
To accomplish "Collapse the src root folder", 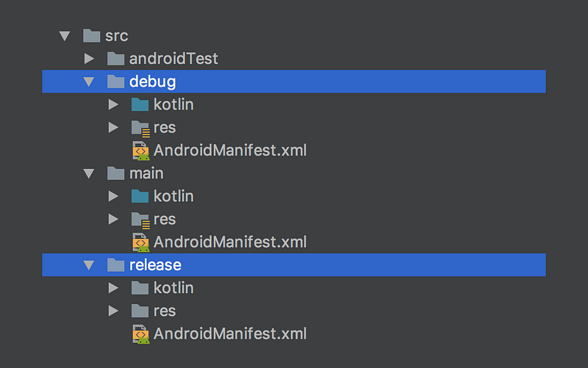I will [65, 36].
